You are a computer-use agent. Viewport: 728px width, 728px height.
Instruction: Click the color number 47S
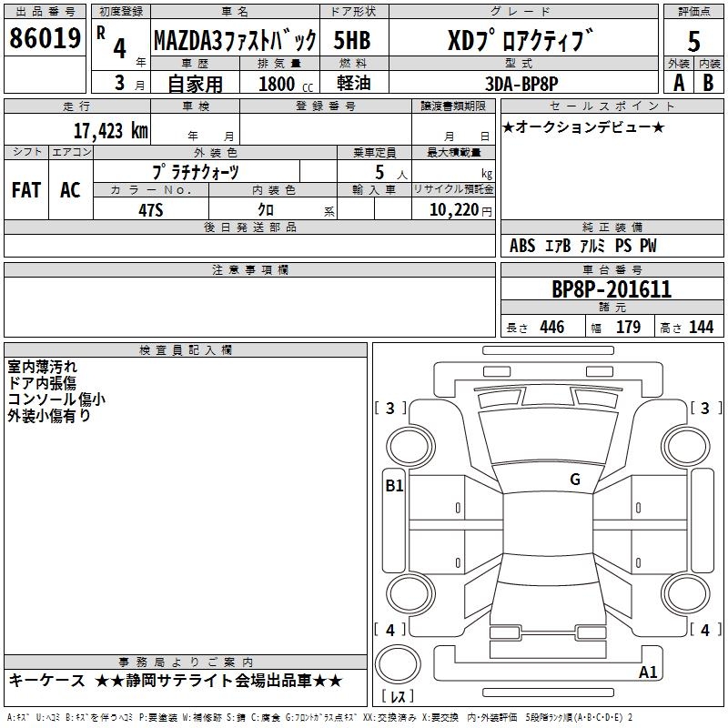(151, 210)
